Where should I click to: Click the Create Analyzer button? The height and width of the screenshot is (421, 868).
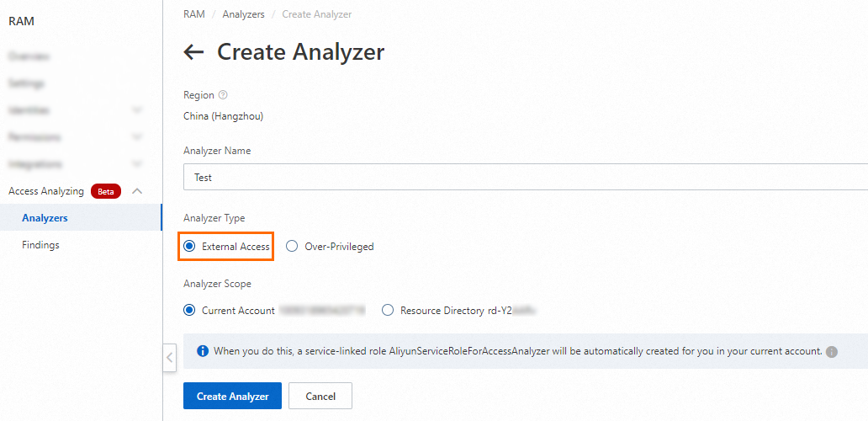(x=232, y=396)
